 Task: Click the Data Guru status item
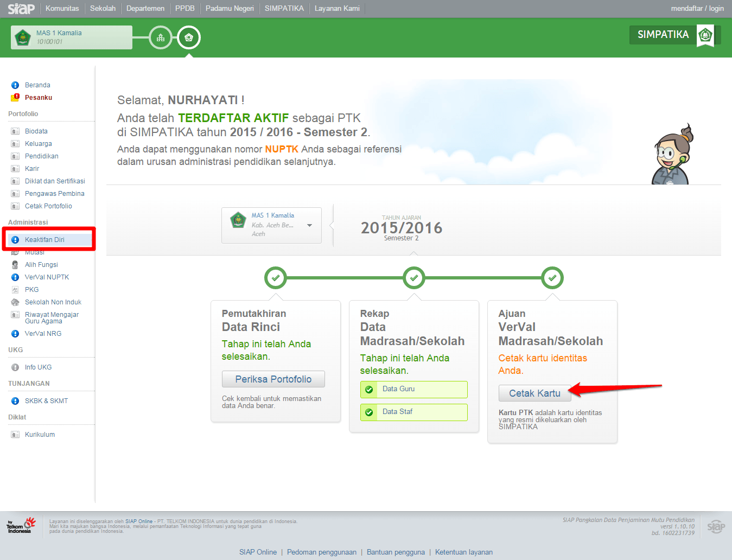[x=414, y=389]
